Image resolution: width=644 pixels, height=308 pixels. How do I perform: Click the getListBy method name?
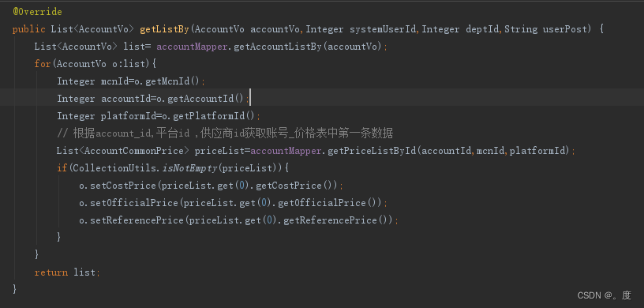(x=164, y=29)
